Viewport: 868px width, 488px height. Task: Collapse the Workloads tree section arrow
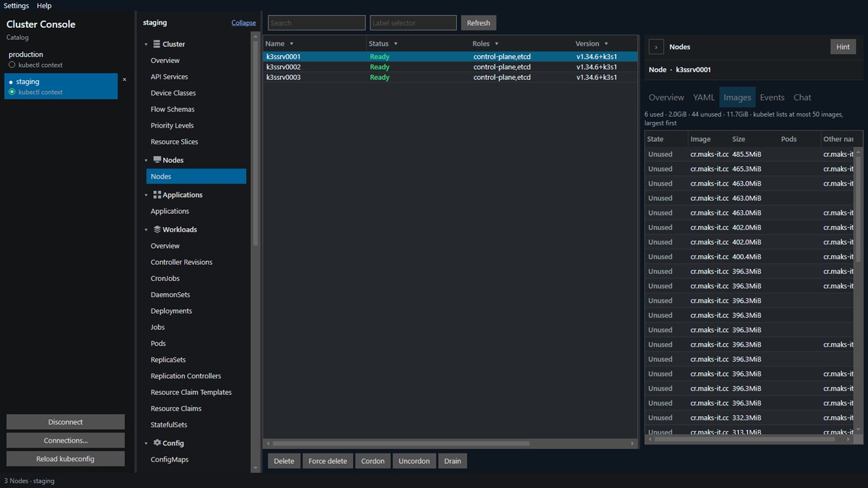[146, 230]
